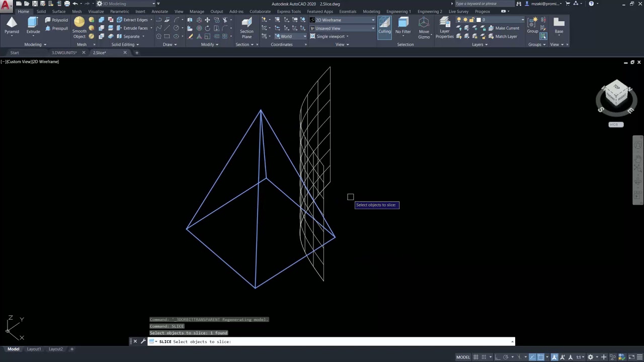Expand the Modeling panel

click(35, 44)
